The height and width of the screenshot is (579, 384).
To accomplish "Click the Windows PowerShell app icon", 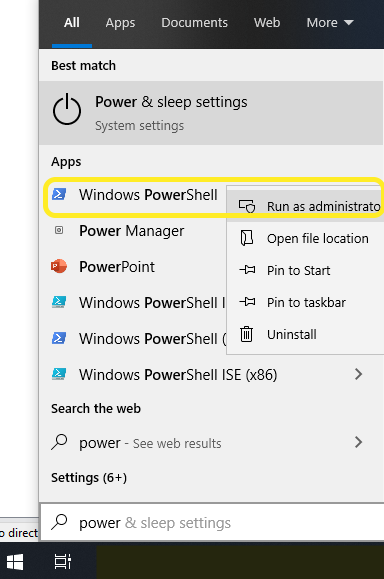I will click(x=59, y=194).
